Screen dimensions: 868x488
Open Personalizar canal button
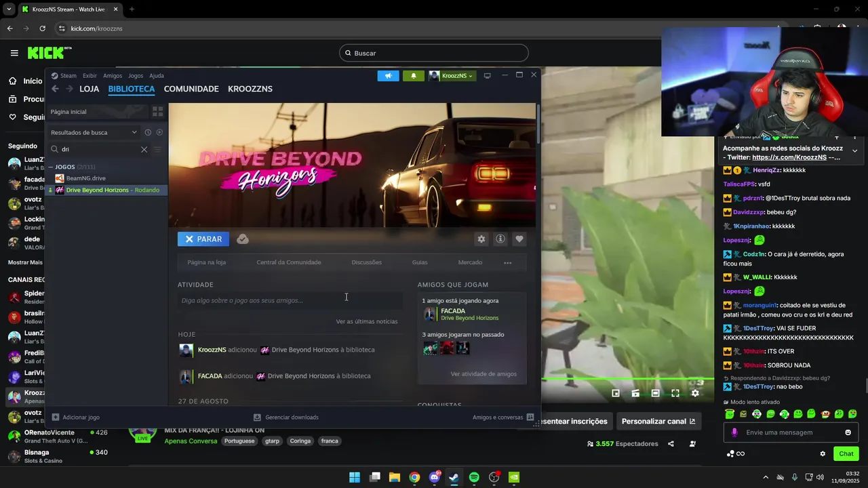(658, 422)
